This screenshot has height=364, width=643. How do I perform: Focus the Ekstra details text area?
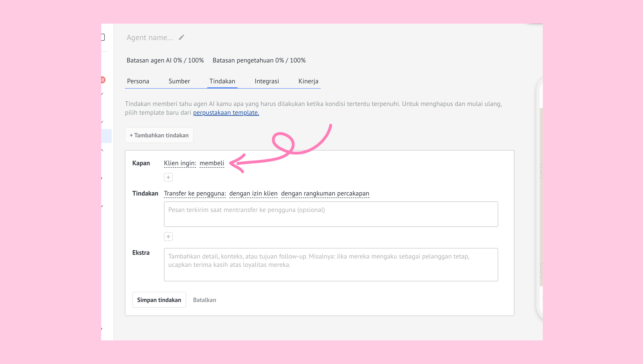[x=331, y=264]
